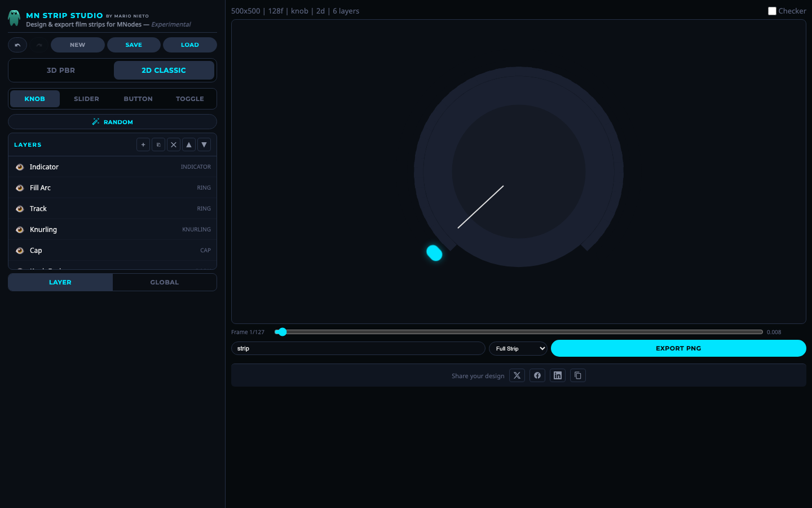Select the Fill Arc layer row
This screenshot has width=812, height=508.
pyautogui.click(x=113, y=188)
